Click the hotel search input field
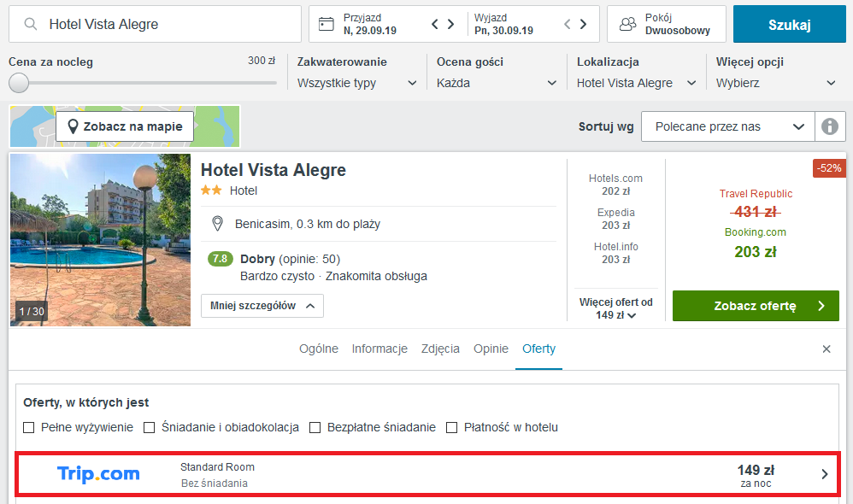The width and height of the screenshot is (853, 504). [155, 24]
